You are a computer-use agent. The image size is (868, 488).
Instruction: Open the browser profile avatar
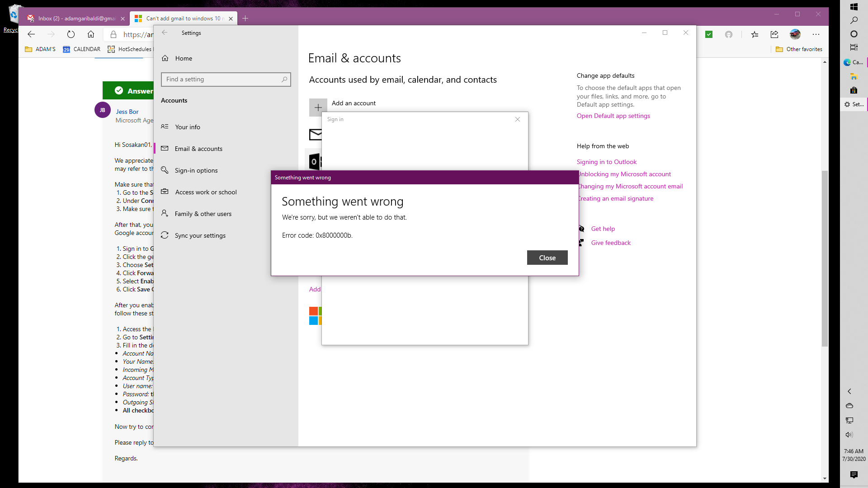point(795,34)
